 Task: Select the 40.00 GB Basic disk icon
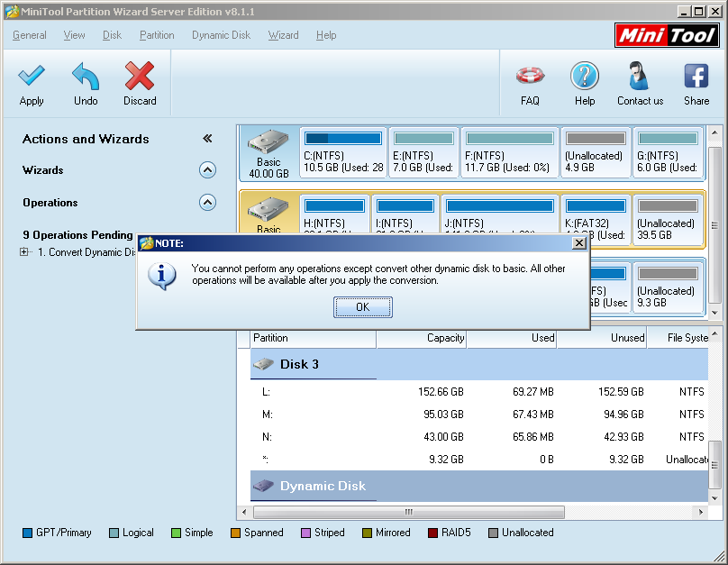(x=268, y=142)
